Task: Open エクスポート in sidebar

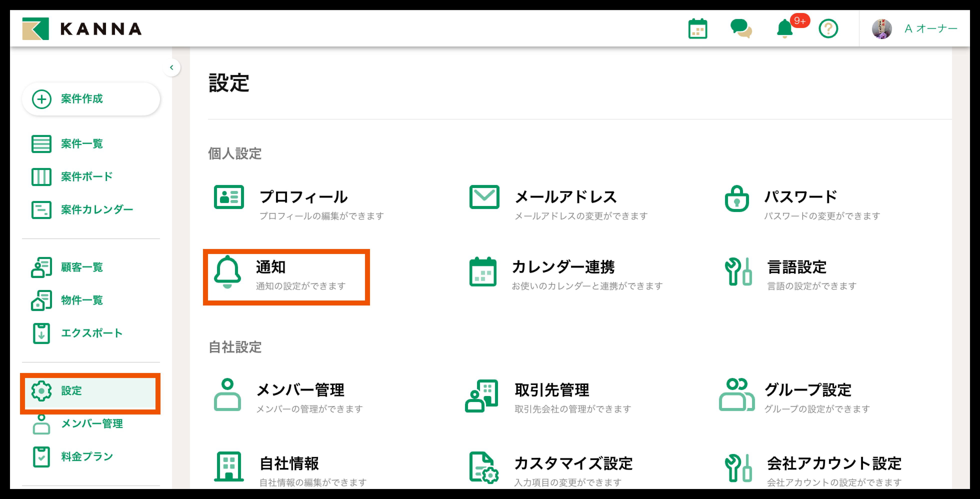Action: (x=92, y=333)
